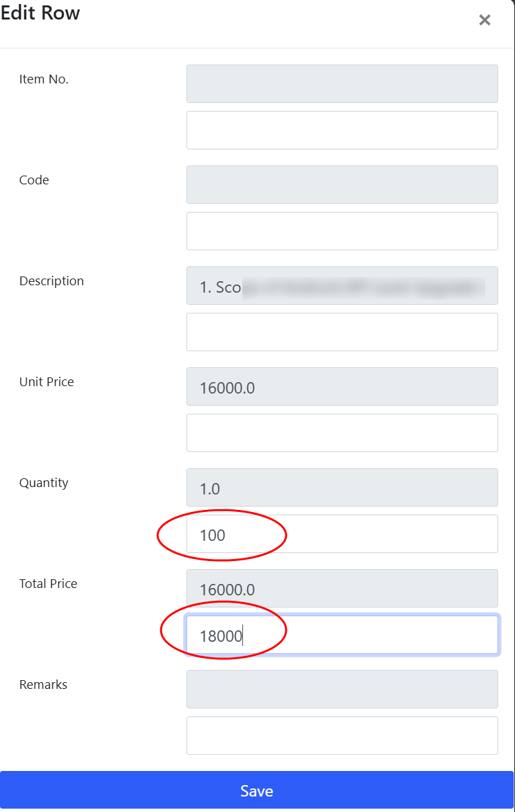This screenshot has width=515, height=812.
Task: Click the 'Total Price' field label
Action: [48, 584]
